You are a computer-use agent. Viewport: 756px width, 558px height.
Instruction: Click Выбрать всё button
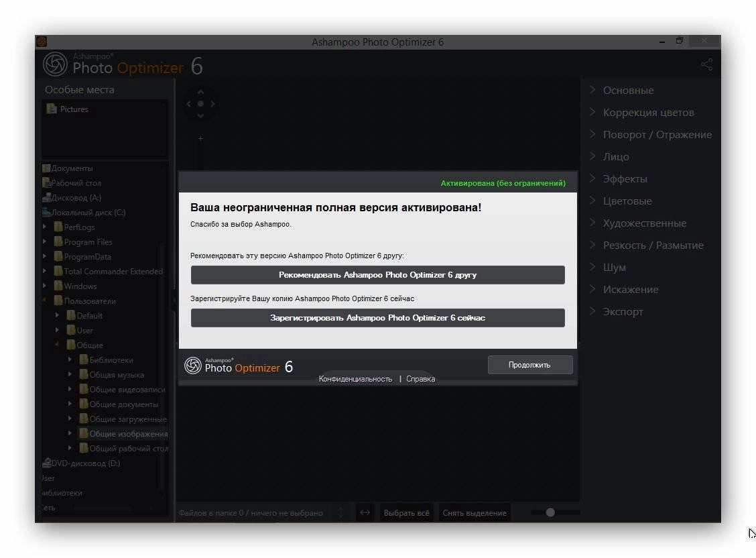406,513
